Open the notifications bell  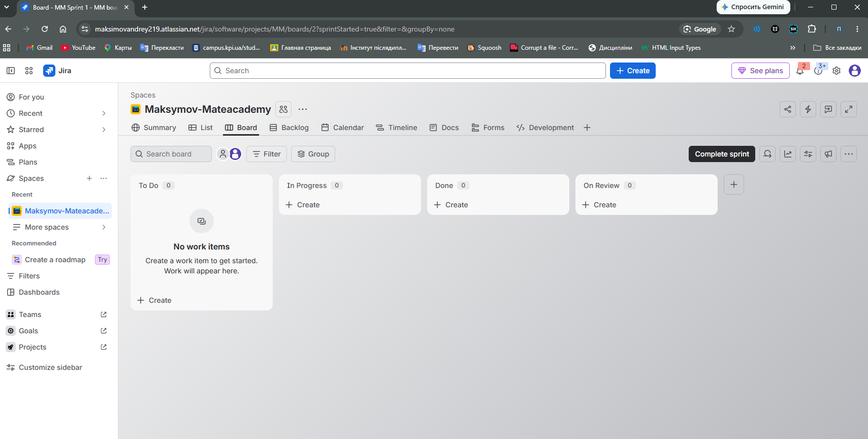tap(800, 71)
